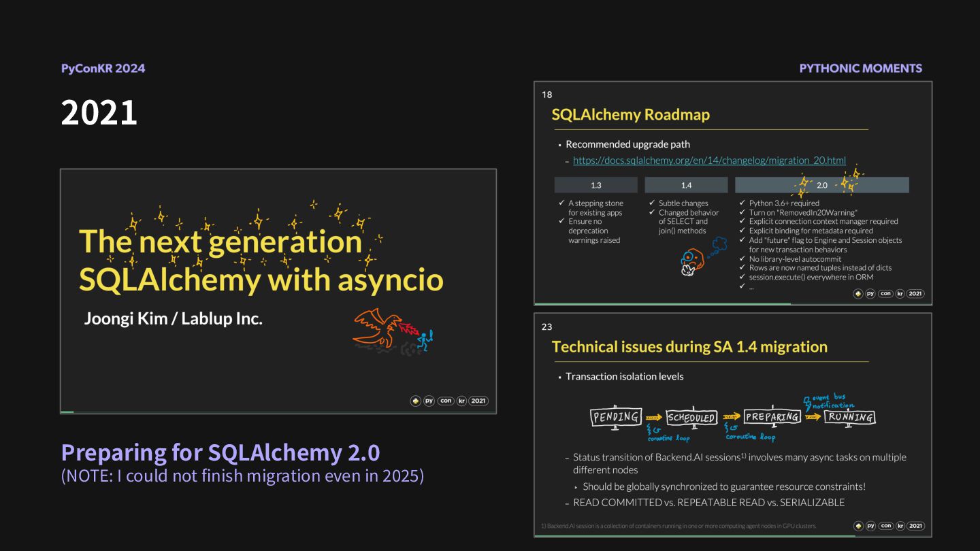Click 'Should be globally synchronized' sub-bullet

tap(724, 486)
